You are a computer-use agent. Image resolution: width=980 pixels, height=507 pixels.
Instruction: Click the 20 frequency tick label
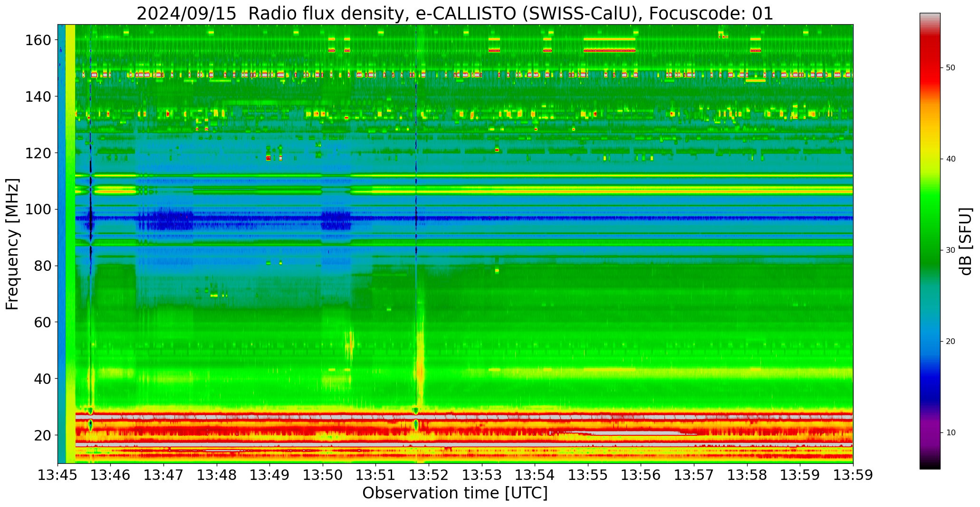(x=43, y=435)
